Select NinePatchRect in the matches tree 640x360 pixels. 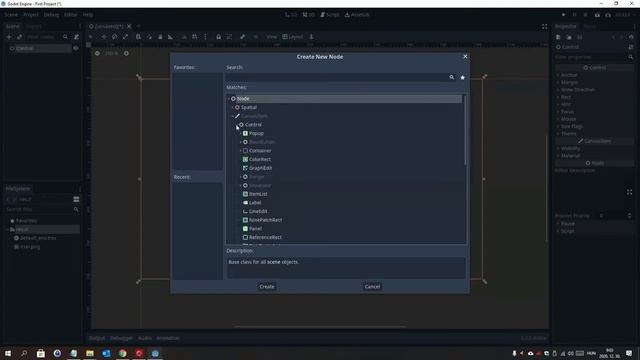click(265, 220)
